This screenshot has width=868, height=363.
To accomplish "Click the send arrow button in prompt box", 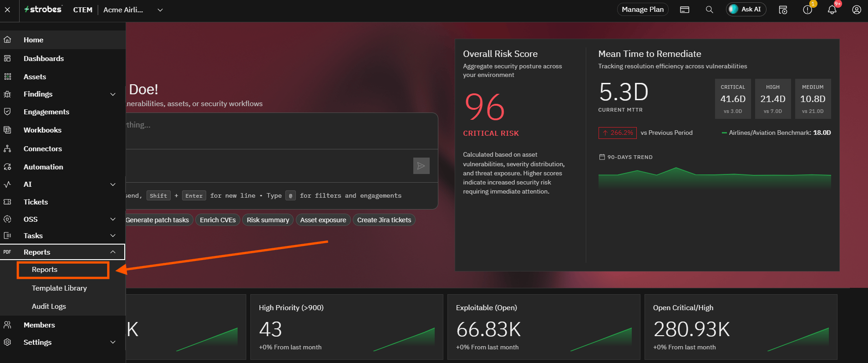I will 421,166.
